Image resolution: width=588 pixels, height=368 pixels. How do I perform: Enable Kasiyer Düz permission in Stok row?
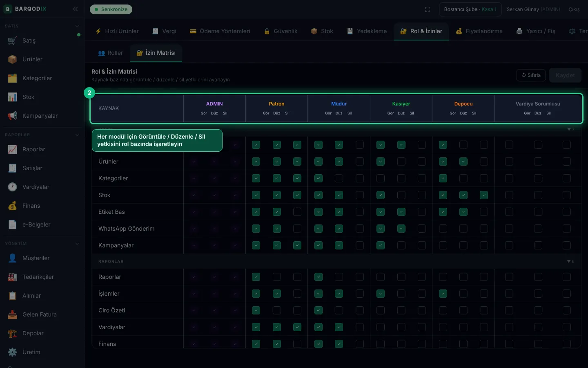point(401,195)
